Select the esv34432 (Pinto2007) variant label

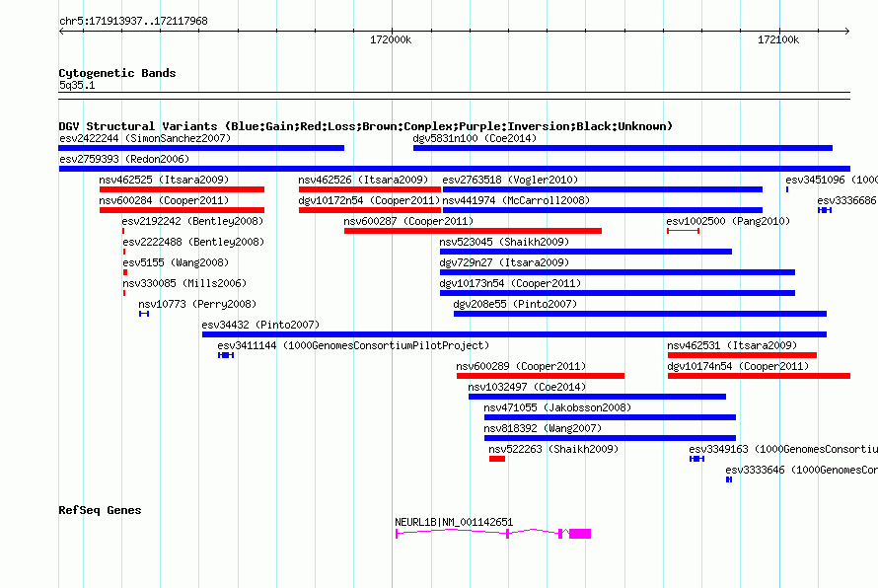click(261, 325)
